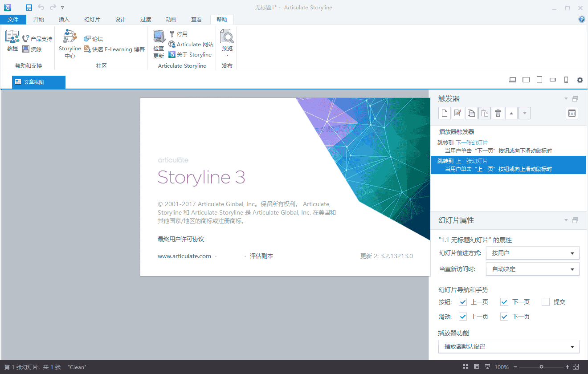
Task: Open Articulate 网站 website
Action: click(191, 45)
